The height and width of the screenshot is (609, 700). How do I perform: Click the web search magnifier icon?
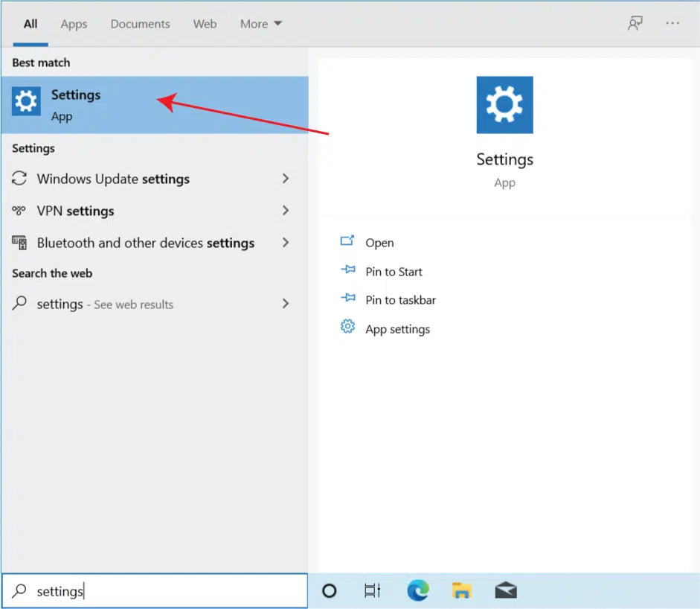19,303
